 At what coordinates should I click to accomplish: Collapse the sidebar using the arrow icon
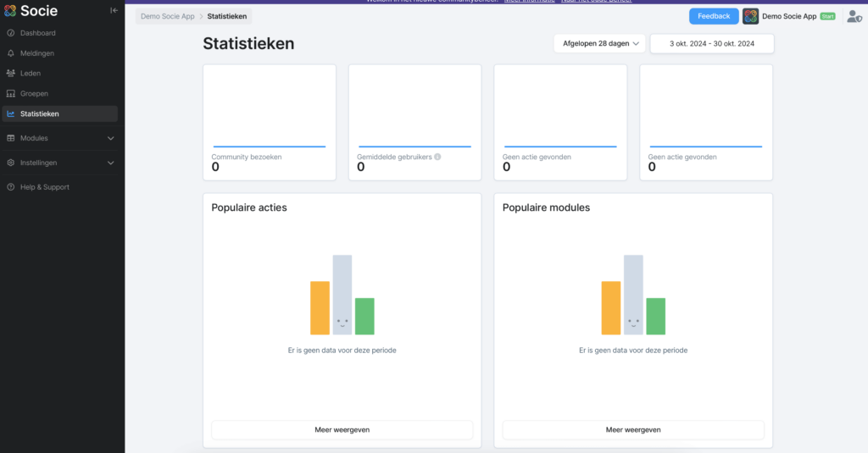[x=114, y=10]
